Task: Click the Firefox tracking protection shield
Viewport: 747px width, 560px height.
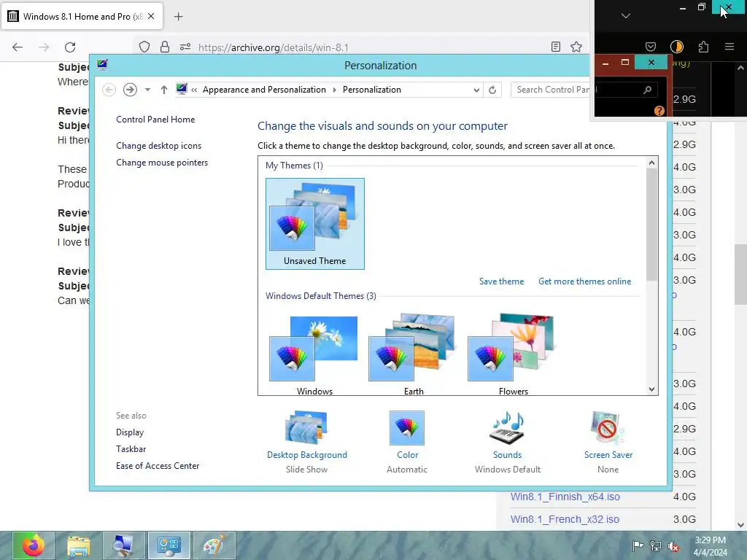Action: [144, 47]
